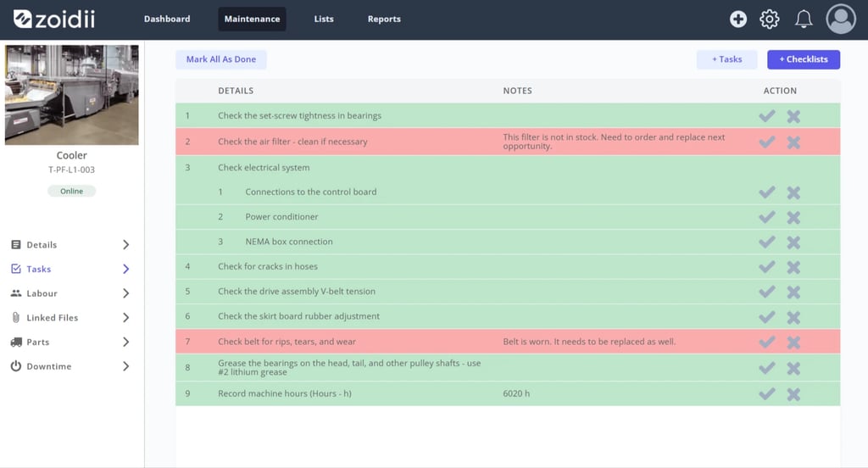
Task: Click asset code T-PF-L1-003
Action: [71, 170]
